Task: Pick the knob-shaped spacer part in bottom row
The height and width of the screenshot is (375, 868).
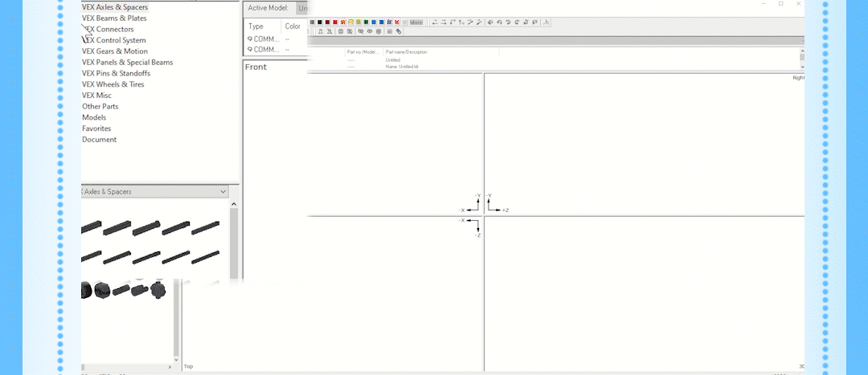Action: [158, 290]
